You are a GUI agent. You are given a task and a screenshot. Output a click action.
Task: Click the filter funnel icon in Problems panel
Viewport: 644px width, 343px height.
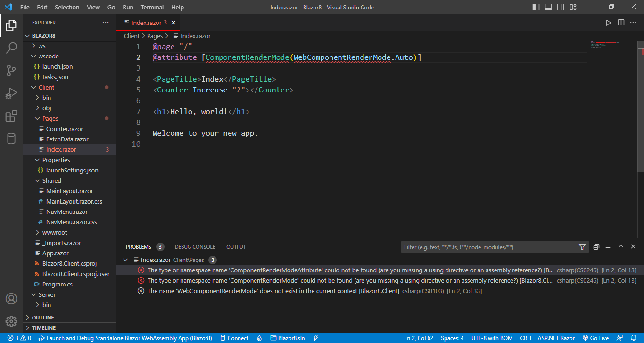(x=582, y=247)
